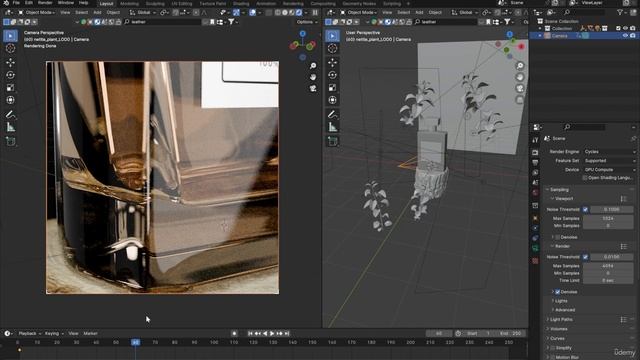Select the Measure tool in User Perspective viewport
The width and height of the screenshot is (640, 360).
tap(333, 127)
